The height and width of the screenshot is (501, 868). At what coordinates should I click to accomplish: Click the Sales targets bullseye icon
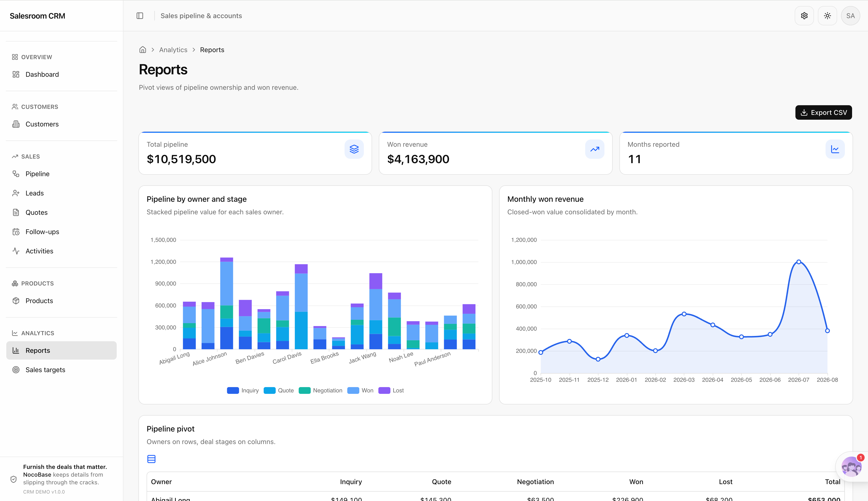(16, 370)
